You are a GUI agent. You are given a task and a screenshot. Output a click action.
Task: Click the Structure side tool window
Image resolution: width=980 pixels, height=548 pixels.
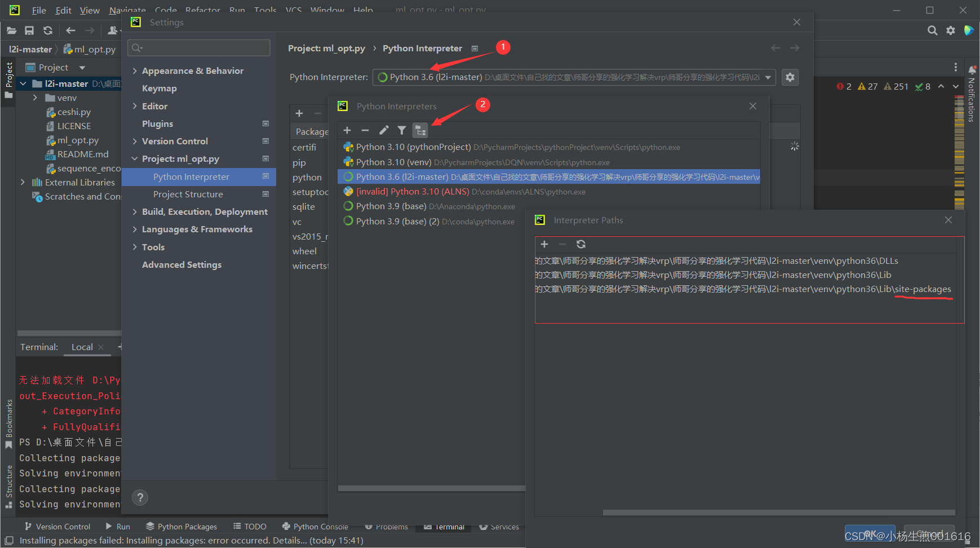(9, 486)
